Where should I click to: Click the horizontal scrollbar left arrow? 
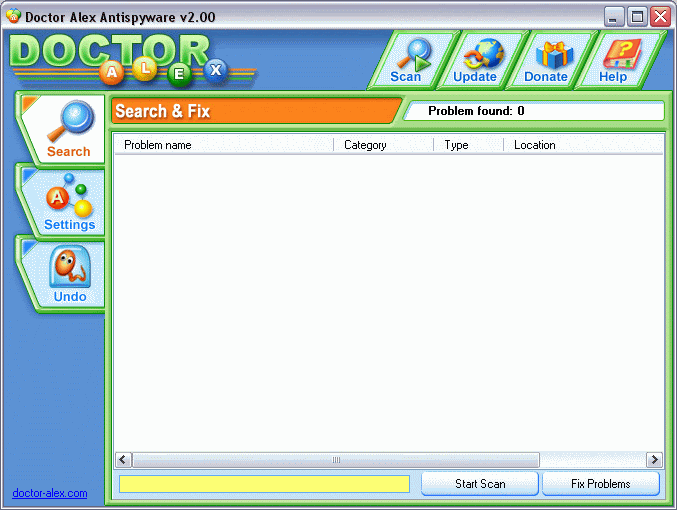[123, 460]
